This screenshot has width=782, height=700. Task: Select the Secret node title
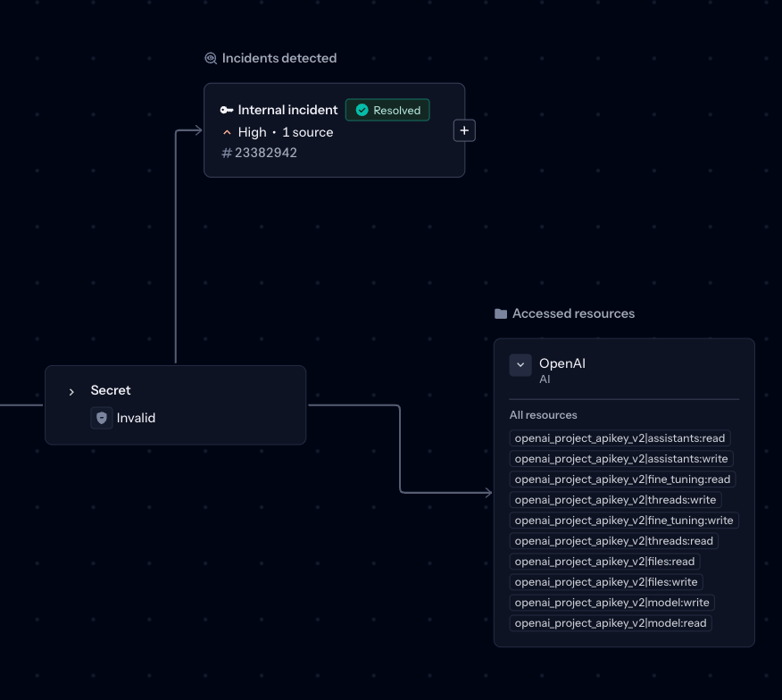[x=111, y=390]
